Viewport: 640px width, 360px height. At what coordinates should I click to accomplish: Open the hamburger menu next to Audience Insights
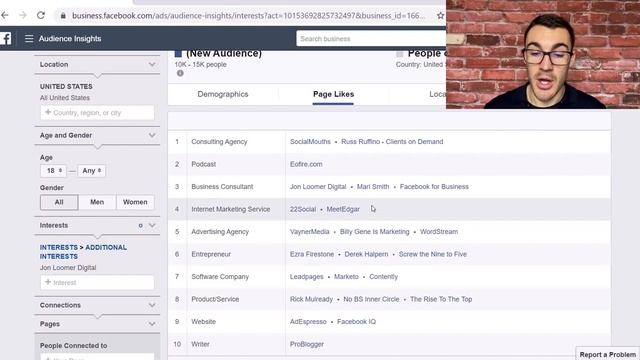pos(29,39)
